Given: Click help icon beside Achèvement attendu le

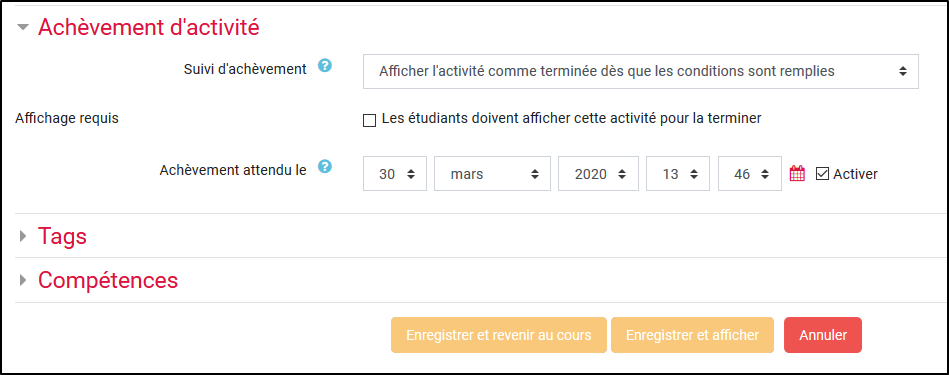Looking at the screenshot, I should pyautogui.click(x=325, y=166).
